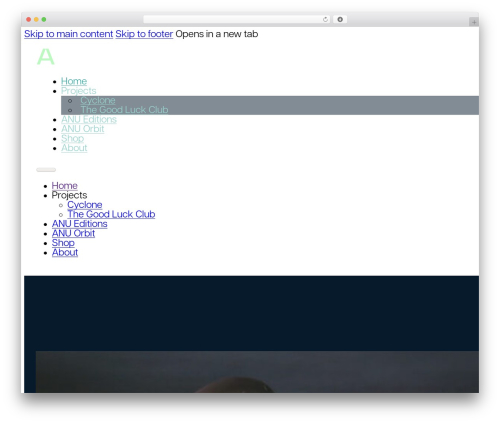Open blue Shop link in lower menu
The width and height of the screenshot is (500, 423).
(x=63, y=243)
